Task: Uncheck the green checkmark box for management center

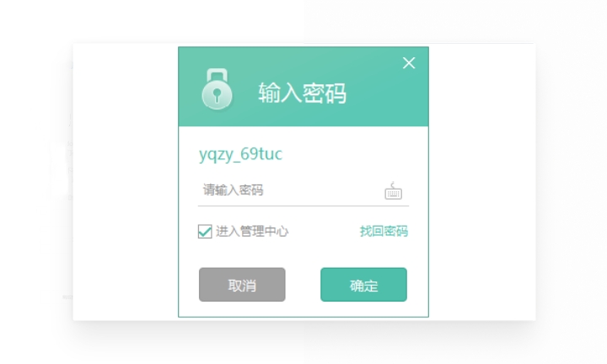Action: (205, 232)
